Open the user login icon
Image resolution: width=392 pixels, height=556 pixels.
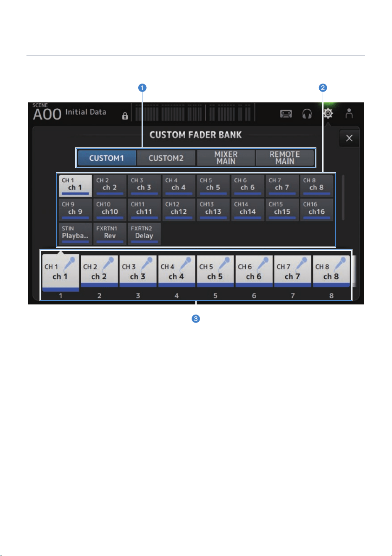349,113
